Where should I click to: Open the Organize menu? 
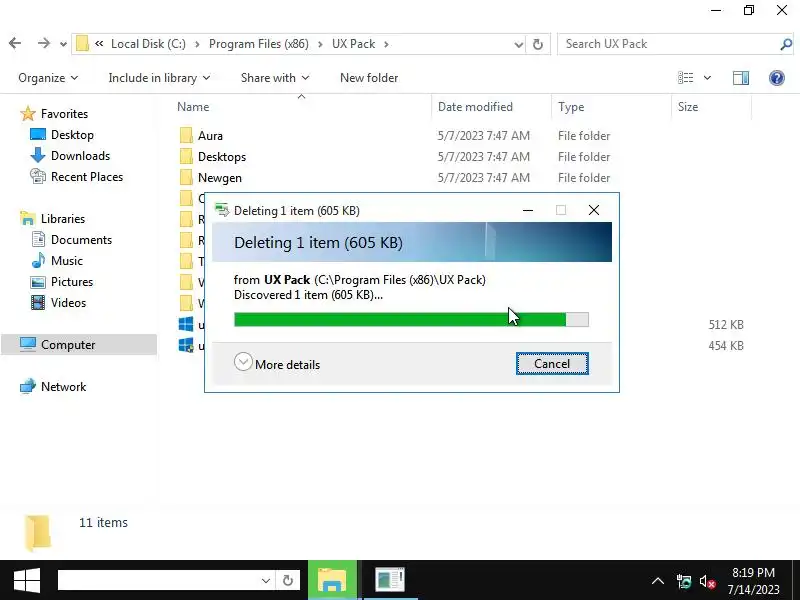[x=48, y=78]
